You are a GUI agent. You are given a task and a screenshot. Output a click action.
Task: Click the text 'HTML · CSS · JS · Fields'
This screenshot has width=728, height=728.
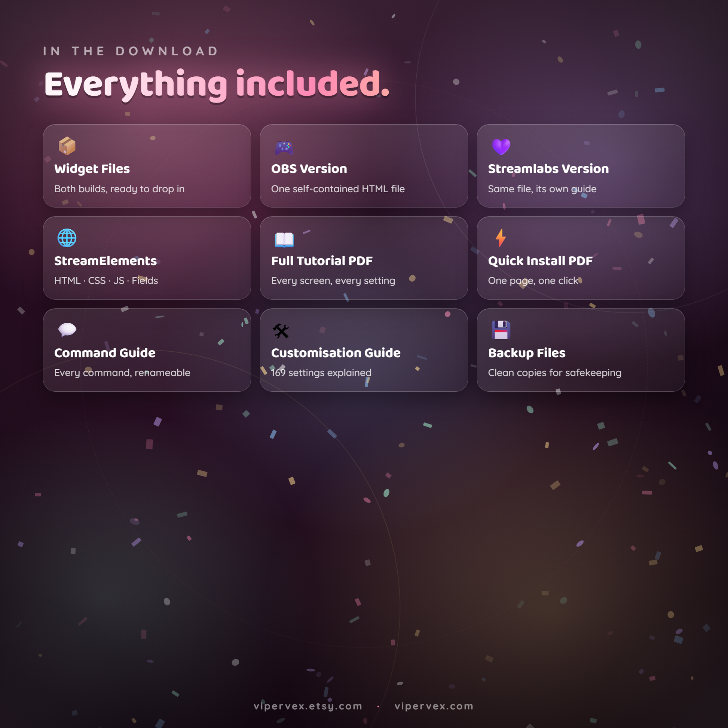[106, 280]
